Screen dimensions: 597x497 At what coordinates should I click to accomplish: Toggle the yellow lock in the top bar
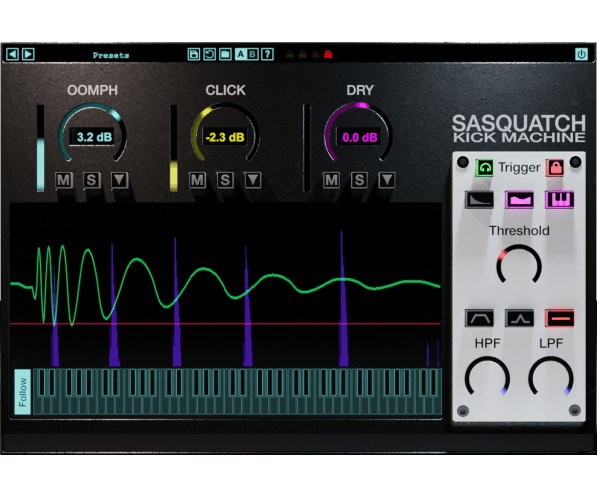click(x=303, y=54)
